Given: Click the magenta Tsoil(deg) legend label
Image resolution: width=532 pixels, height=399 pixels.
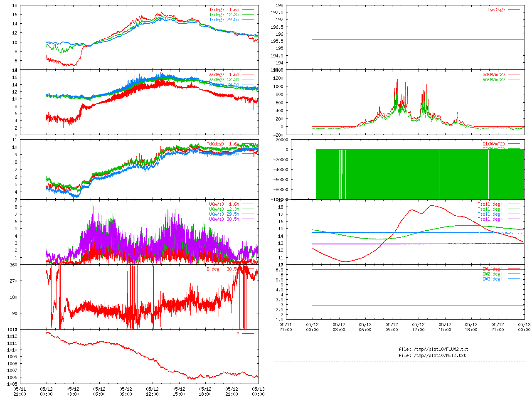Looking at the screenshot, I should tap(490, 219).
